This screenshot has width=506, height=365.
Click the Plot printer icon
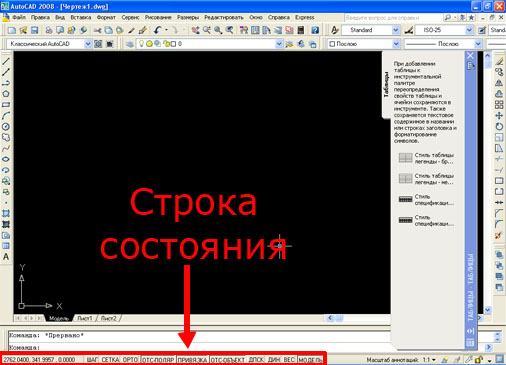[x=49, y=30]
